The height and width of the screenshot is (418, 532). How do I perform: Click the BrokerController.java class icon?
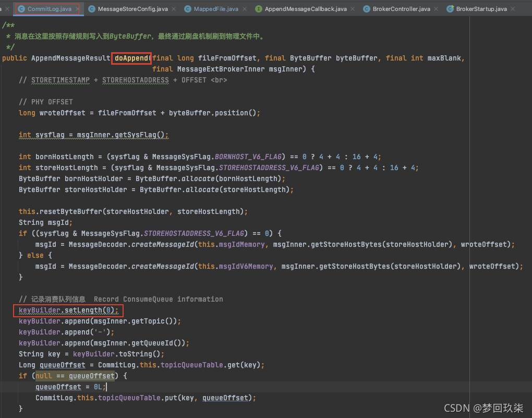pos(367,9)
